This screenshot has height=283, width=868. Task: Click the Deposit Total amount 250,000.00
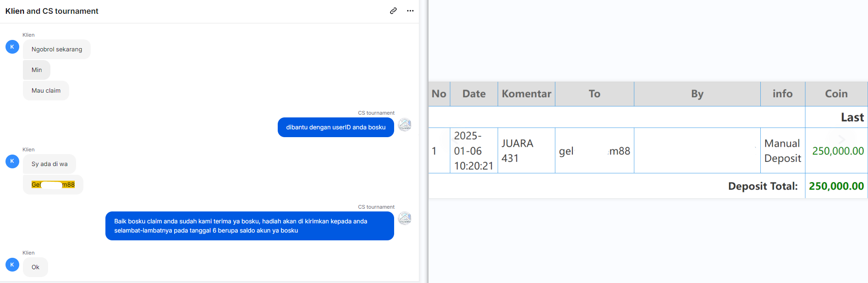836,186
